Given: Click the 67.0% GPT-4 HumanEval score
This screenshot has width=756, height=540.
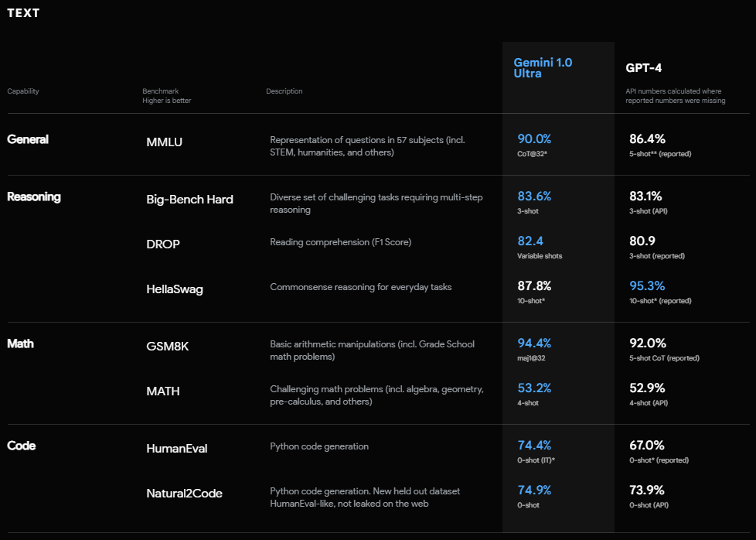Looking at the screenshot, I should tap(646, 446).
